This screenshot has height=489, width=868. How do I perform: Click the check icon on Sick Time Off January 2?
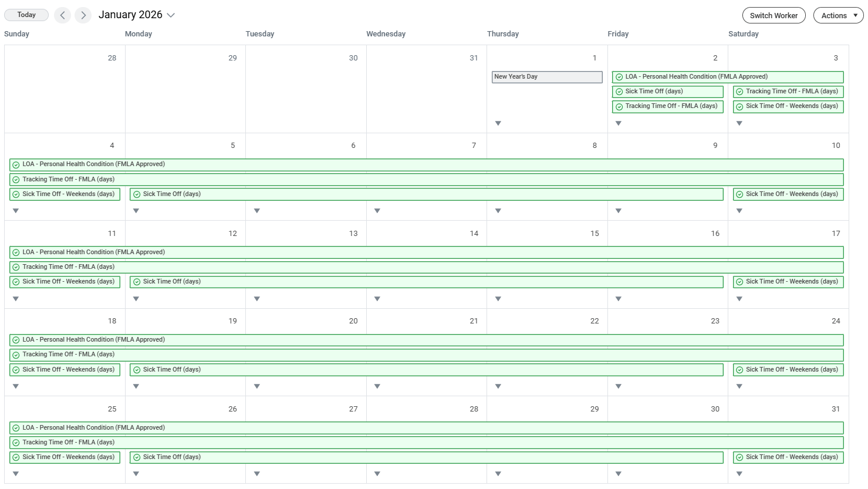tap(620, 92)
